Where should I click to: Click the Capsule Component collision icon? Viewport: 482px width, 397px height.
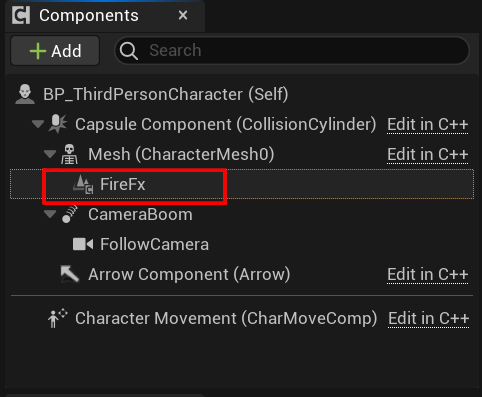(x=58, y=124)
